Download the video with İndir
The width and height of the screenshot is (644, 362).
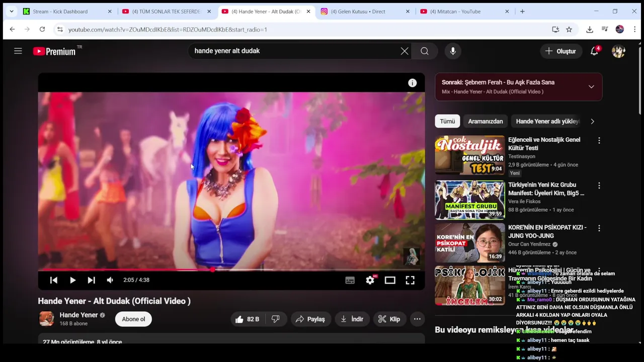pyautogui.click(x=352, y=319)
